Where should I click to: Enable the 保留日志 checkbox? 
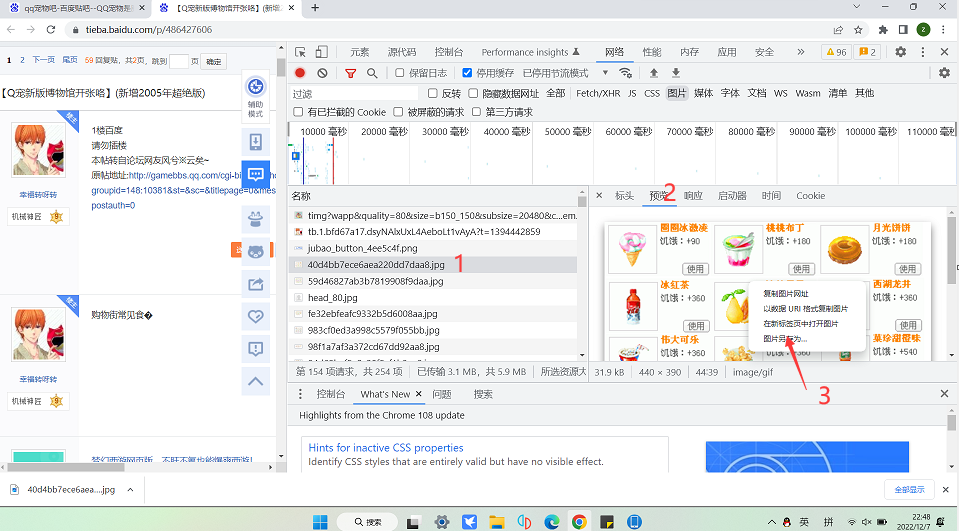click(399, 73)
